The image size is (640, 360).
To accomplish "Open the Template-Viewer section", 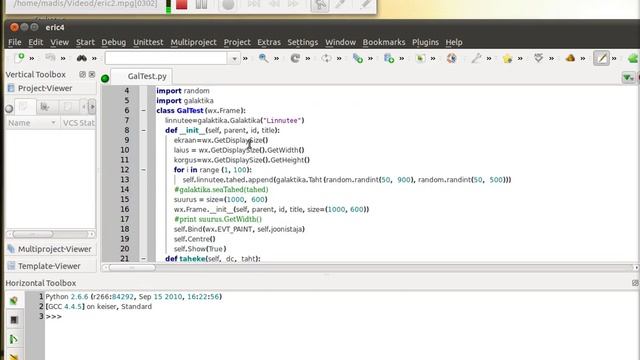I will pyautogui.click(x=51, y=266).
